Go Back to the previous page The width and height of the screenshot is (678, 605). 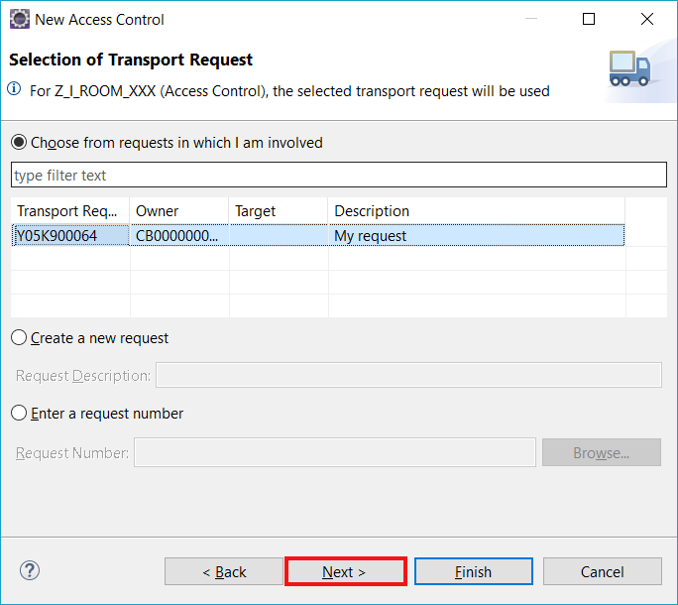(224, 571)
